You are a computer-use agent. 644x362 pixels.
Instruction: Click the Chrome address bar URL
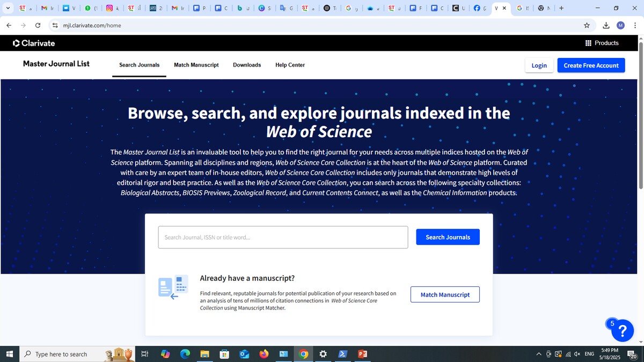92,25
